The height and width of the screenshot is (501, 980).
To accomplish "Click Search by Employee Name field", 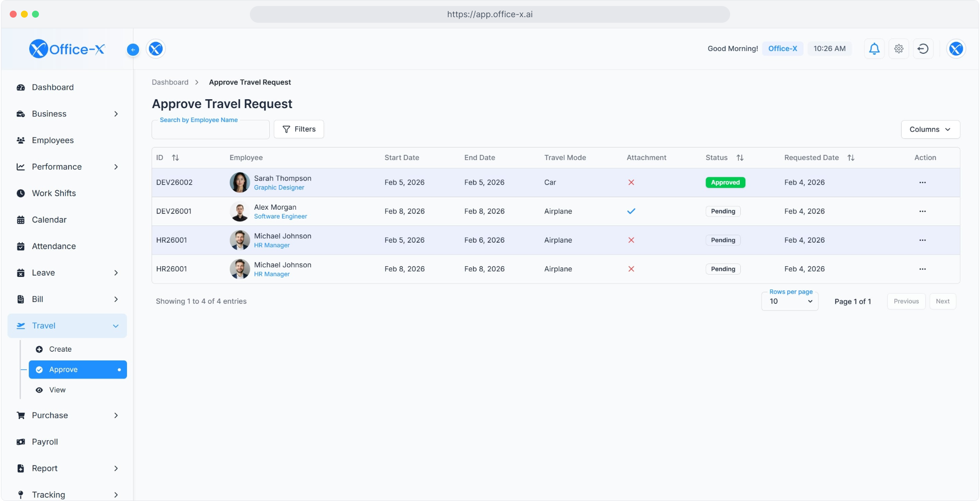I will (210, 130).
